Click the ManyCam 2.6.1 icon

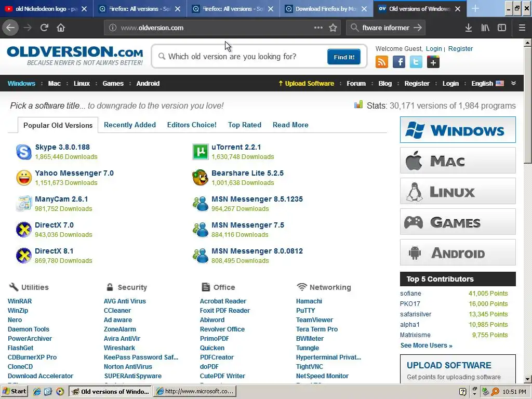click(x=24, y=204)
